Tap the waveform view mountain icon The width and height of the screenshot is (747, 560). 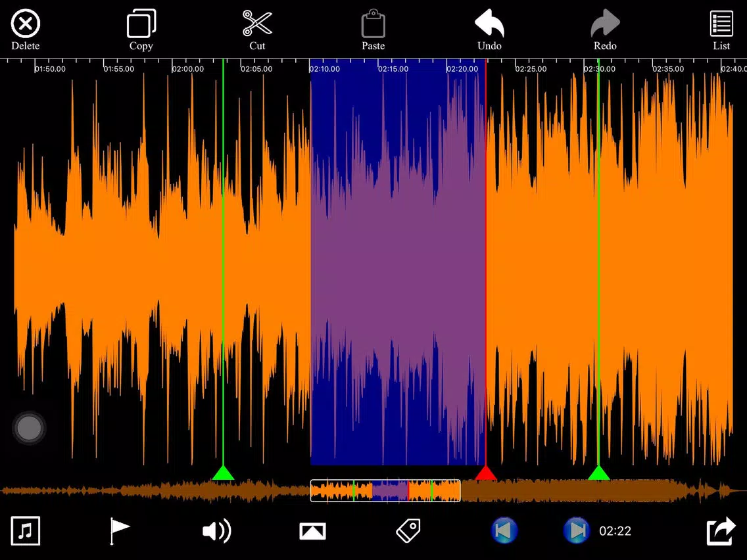click(312, 531)
